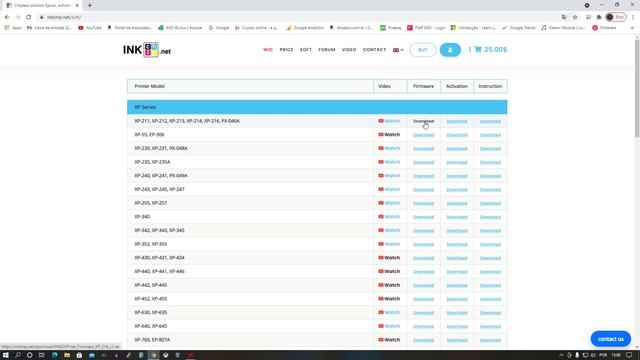Open the PRICE menu item

286,50
